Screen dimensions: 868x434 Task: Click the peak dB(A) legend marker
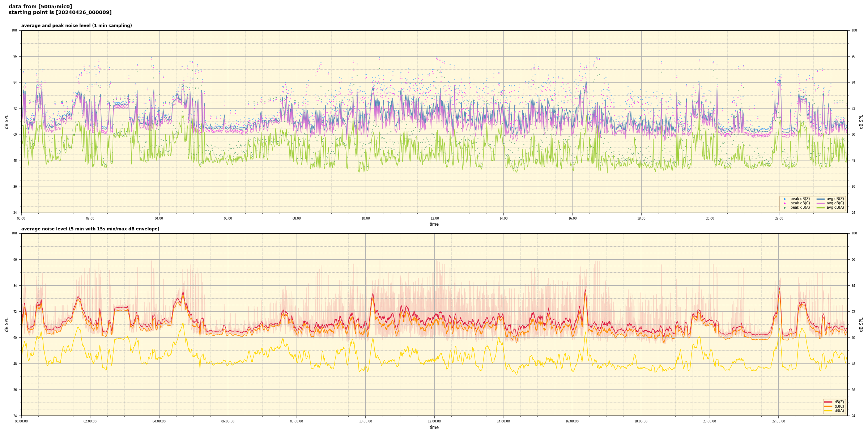pos(784,208)
